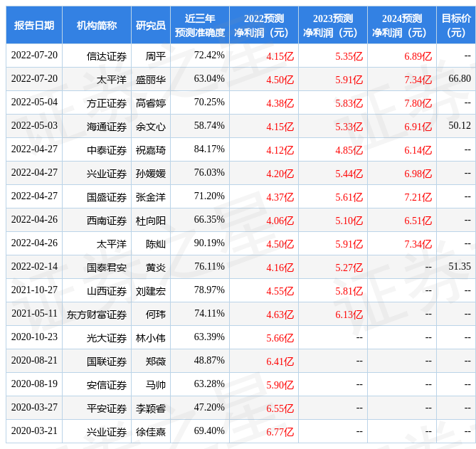Click 2023 forecast 4.85亿
The height and width of the screenshot is (449, 476).
tap(349, 150)
